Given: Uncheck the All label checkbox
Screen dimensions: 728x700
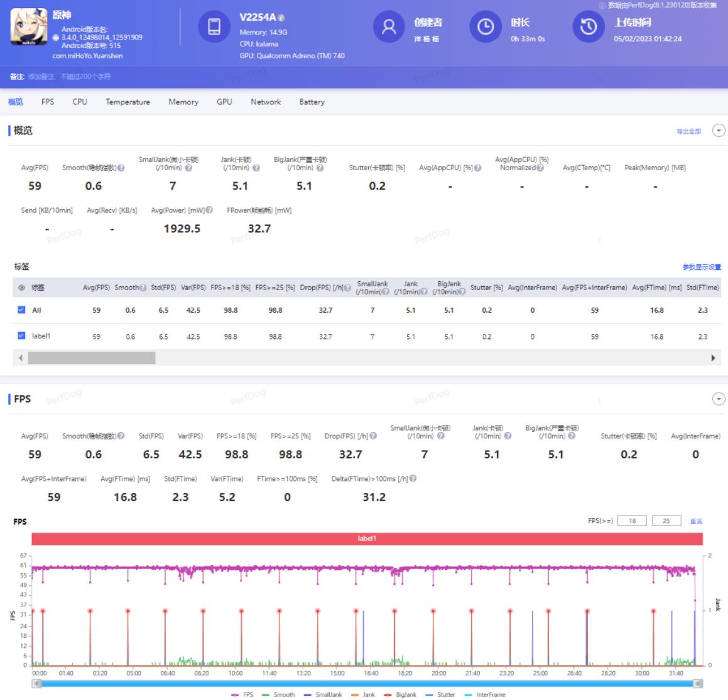Looking at the screenshot, I should 21,310.
